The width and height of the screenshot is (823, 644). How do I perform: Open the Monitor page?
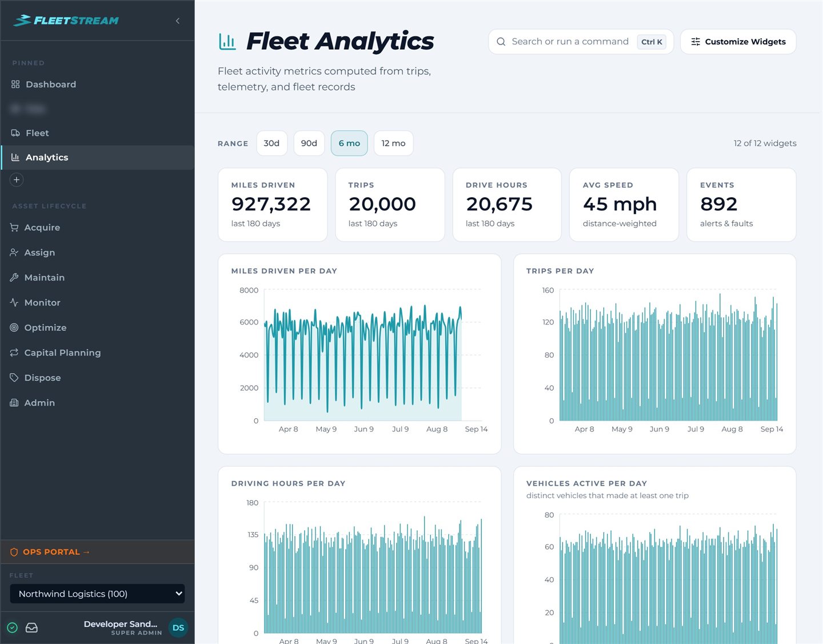[x=97, y=303]
